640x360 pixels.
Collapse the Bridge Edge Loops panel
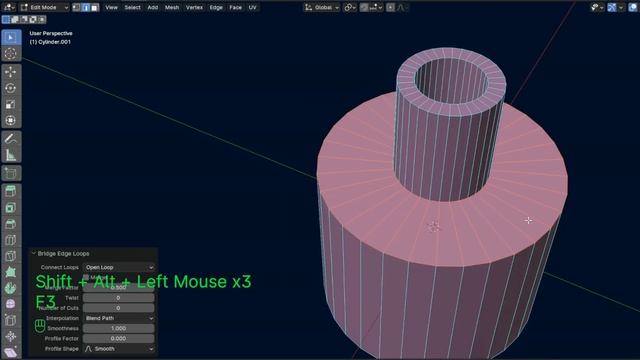click(x=34, y=253)
